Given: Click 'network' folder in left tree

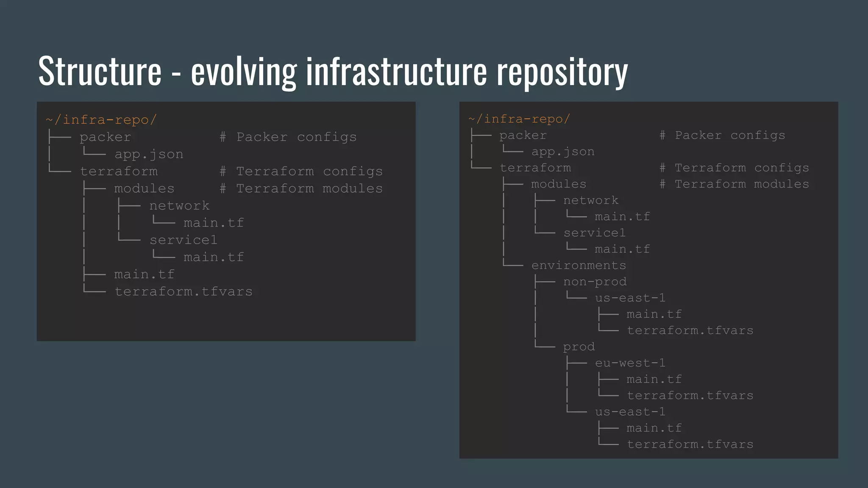Looking at the screenshot, I should (x=179, y=206).
